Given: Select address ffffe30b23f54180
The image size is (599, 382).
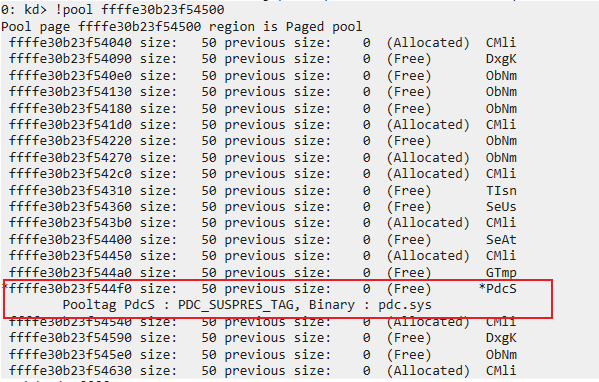Looking at the screenshot, I should (70, 108).
